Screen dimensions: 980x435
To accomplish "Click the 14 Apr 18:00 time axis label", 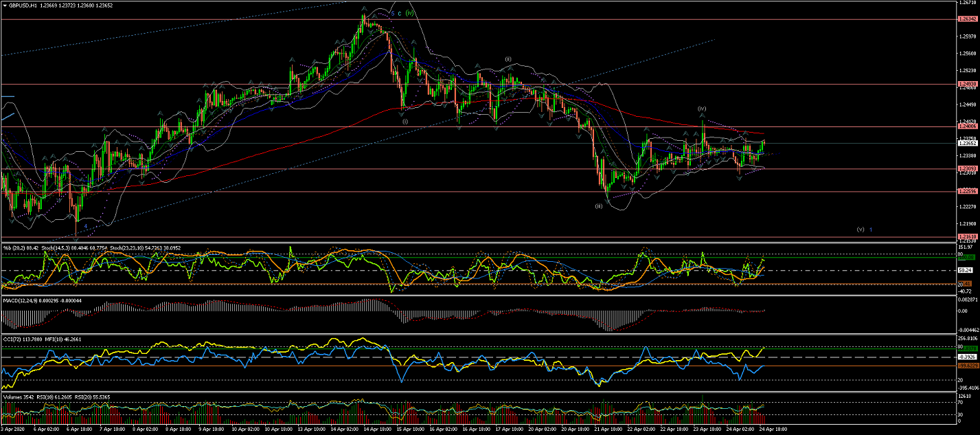I will [x=377, y=429].
